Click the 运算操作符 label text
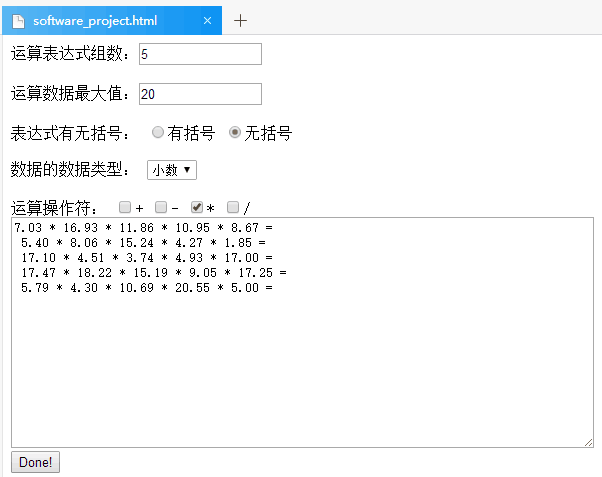The height and width of the screenshot is (477, 602). (x=54, y=208)
